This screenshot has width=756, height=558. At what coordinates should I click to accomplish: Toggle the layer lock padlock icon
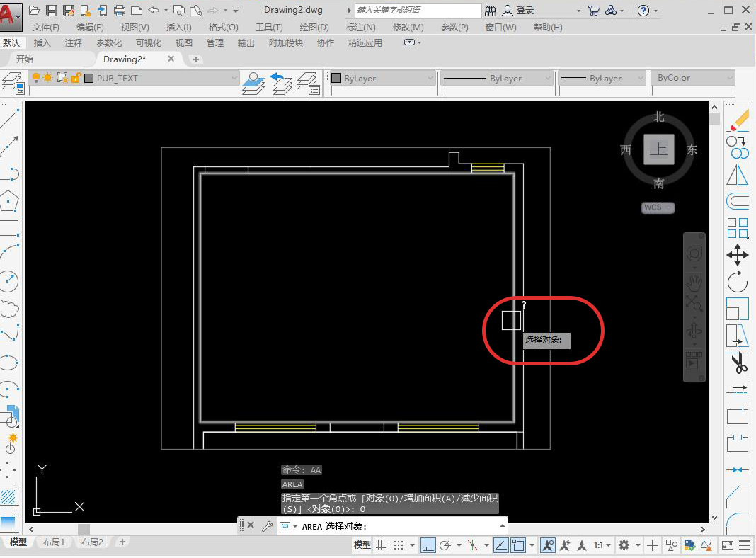pos(76,78)
